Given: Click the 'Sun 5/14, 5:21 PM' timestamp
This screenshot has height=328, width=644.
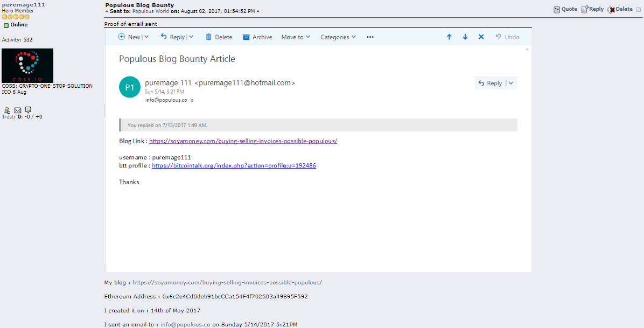Looking at the screenshot, I should (x=164, y=92).
